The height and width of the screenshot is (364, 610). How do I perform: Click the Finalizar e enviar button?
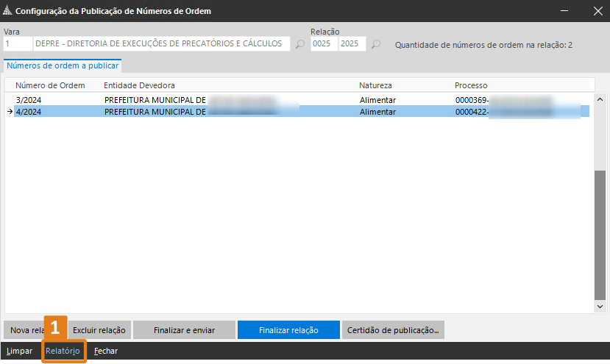[x=184, y=329]
